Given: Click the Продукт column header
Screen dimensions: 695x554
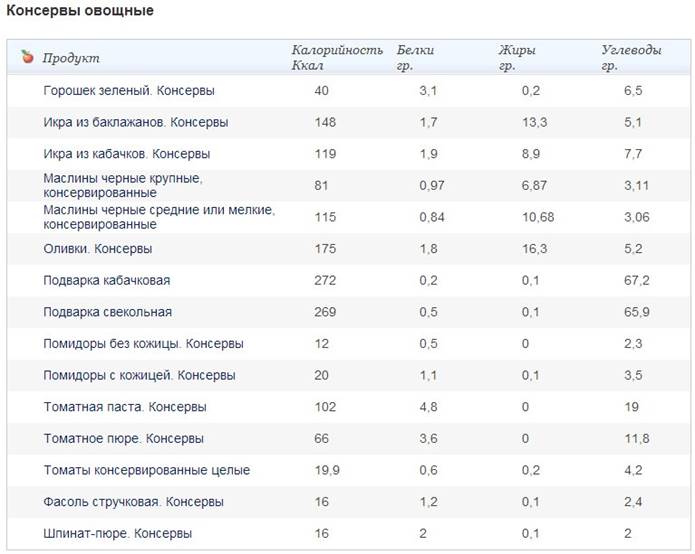Looking at the screenshot, I should point(71,58).
